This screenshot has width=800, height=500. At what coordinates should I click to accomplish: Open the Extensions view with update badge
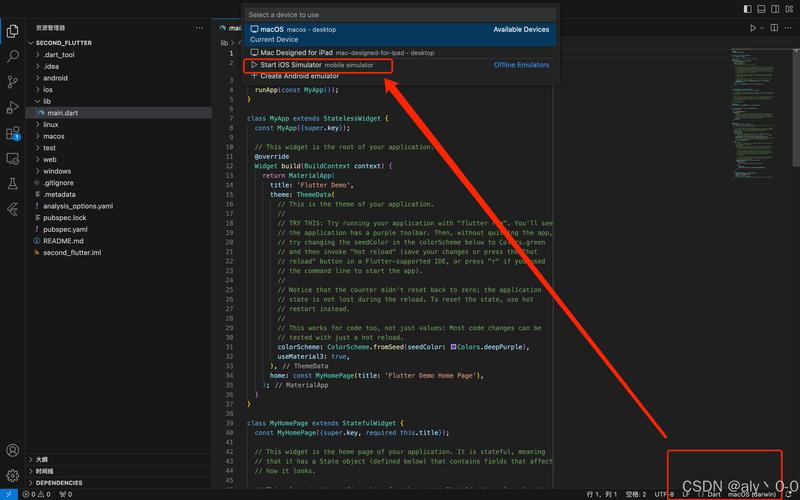coord(12,133)
